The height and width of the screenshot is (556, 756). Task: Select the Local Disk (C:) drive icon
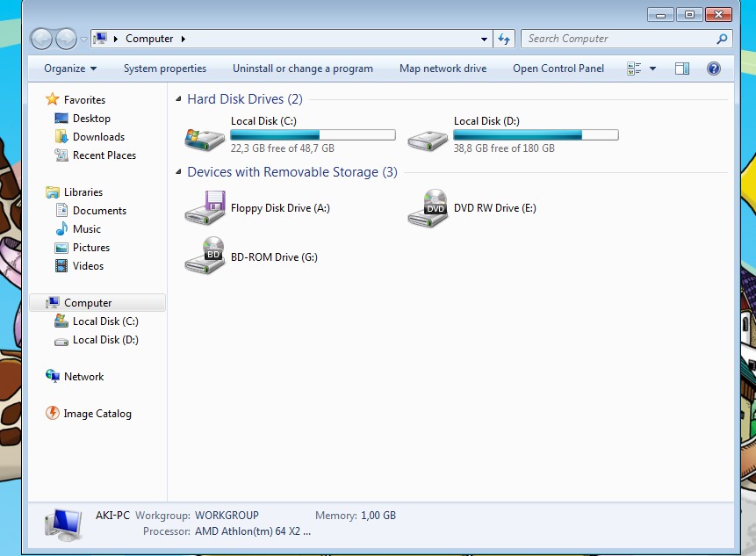205,140
